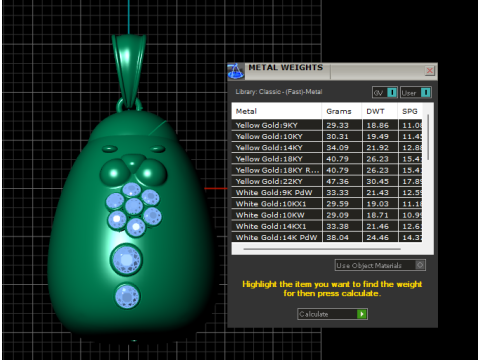Select the Yellow Gold:9KY row

(x=327, y=125)
